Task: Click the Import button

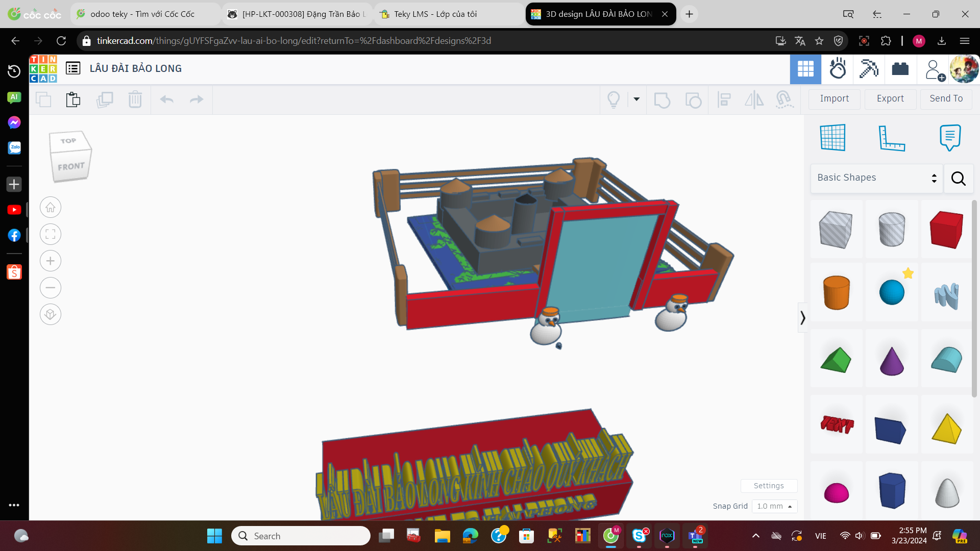Action: point(835,98)
